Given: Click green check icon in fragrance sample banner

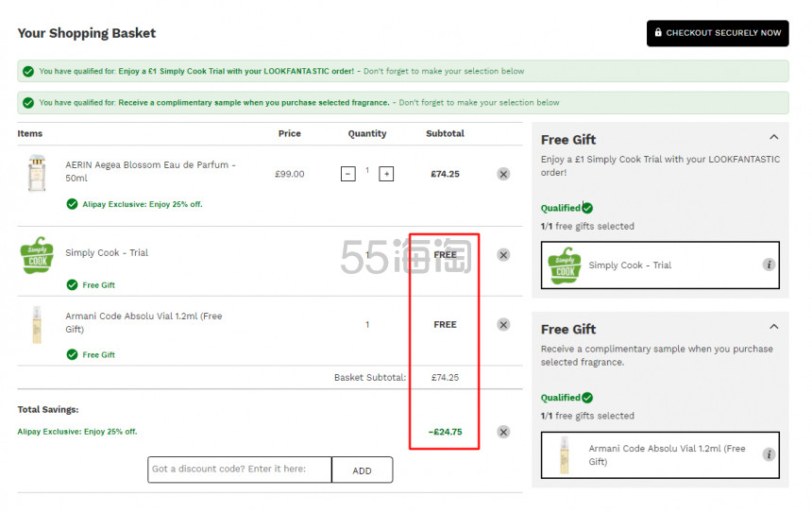Looking at the screenshot, I should [x=28, y=103].
